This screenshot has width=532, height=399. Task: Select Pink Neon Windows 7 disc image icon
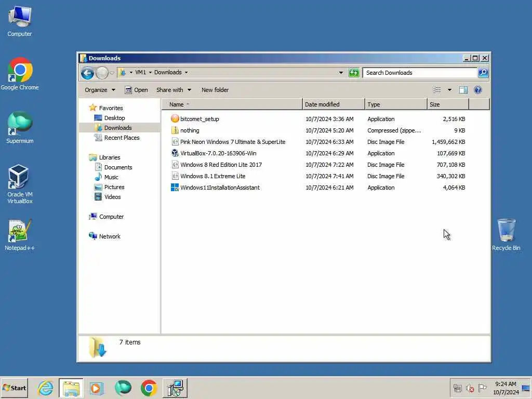(175, 142)
